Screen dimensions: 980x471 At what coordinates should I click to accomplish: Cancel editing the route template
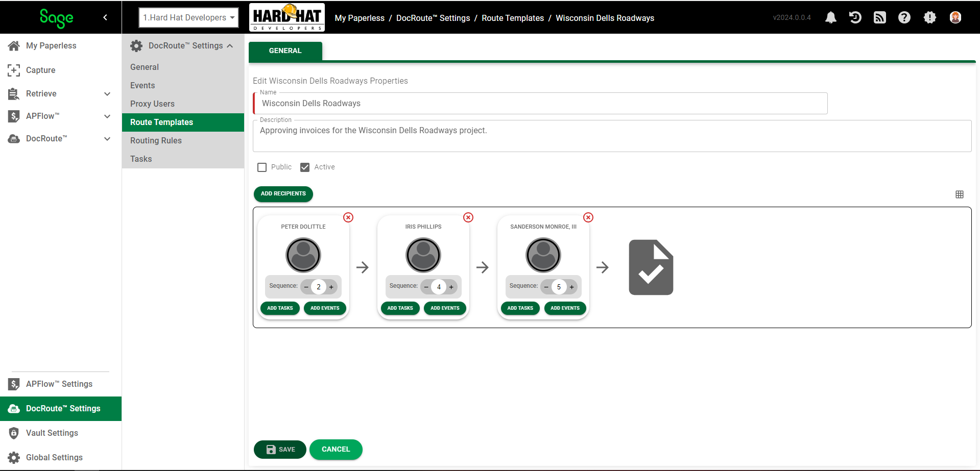coord(336,450)
